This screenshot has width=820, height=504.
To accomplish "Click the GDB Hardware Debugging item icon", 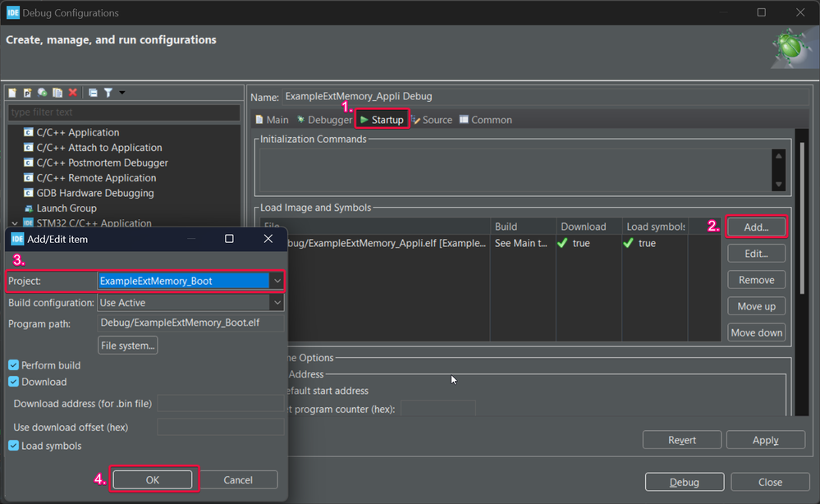I will coord(28,193).
